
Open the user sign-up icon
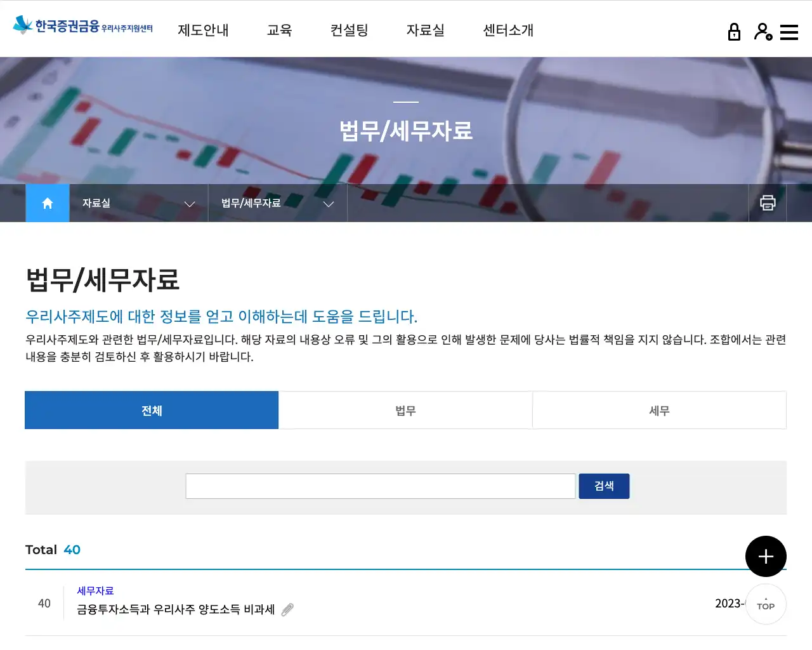(763, 32)
